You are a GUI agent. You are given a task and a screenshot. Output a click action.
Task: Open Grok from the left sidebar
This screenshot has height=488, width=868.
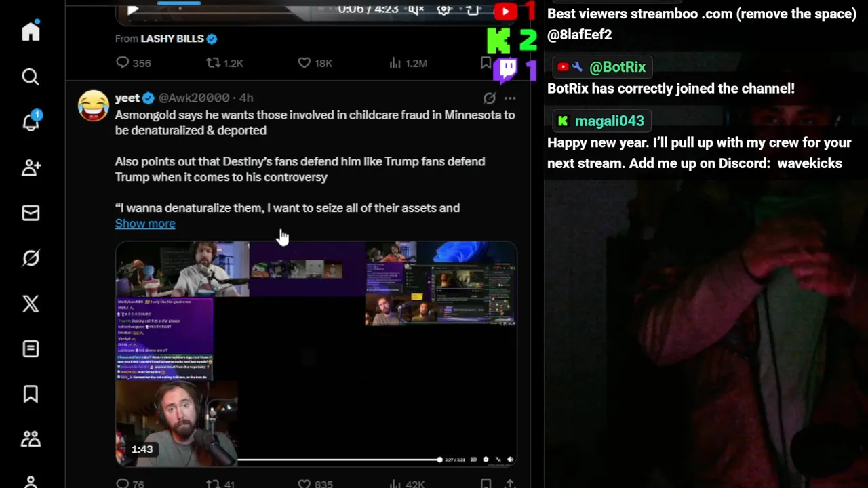point(31,258)
